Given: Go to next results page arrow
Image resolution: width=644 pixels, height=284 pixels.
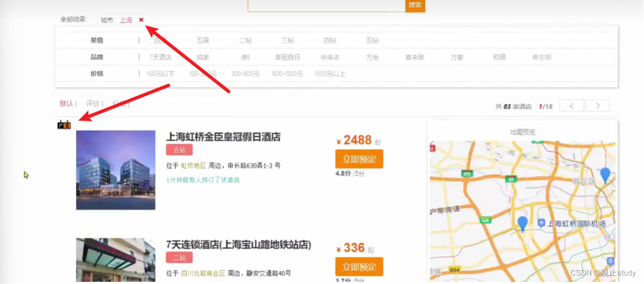Looking at the screenshot, I should [598, 106].
